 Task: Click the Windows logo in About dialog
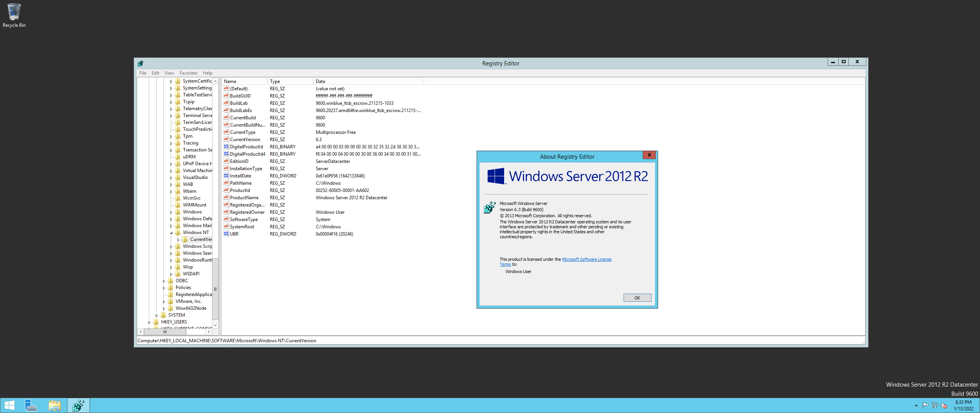coord(496,176)
